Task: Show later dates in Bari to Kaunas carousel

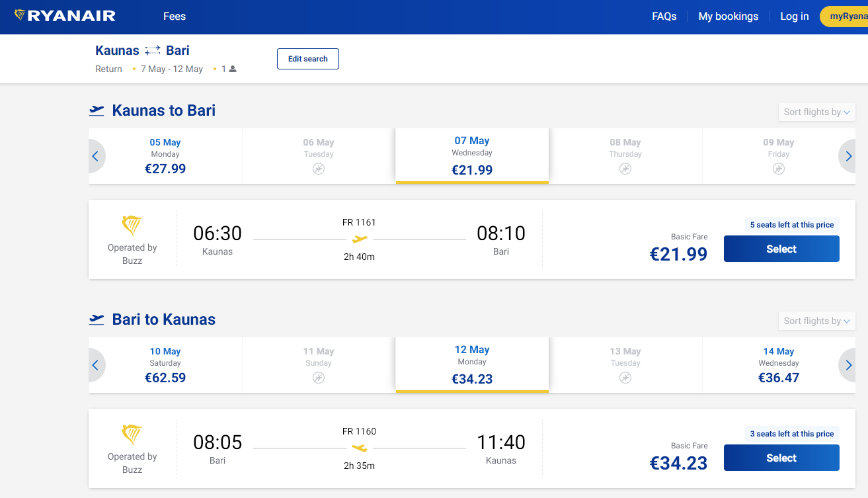Action: [848, 365]
